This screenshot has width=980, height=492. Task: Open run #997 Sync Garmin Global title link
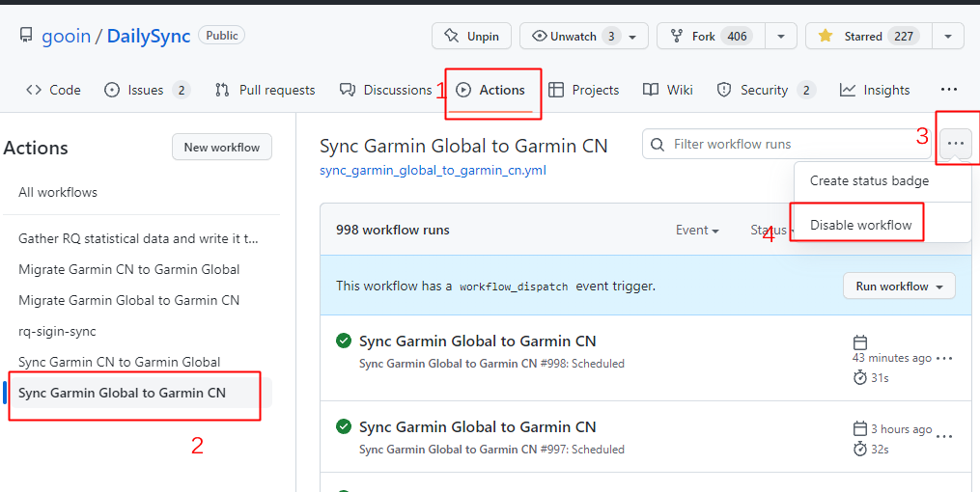pyautogui.click(x=478, y=427)
